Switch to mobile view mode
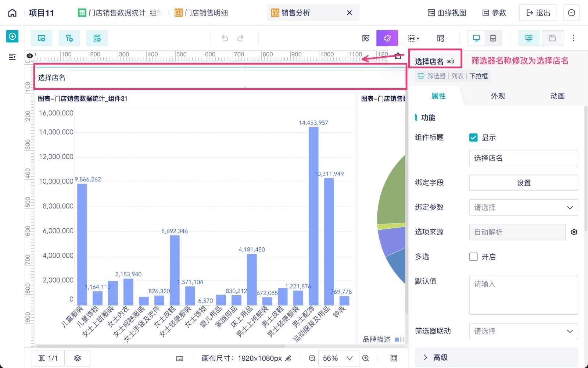Image resolution: width=588 pixels, height=368 pixels. tap(493, 38)
